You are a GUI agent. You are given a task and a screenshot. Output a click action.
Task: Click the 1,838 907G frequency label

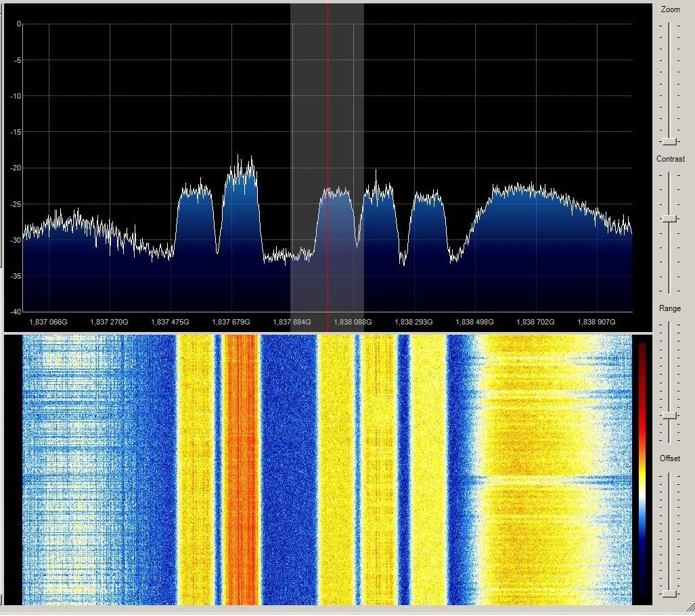click(x=596, y=323)
